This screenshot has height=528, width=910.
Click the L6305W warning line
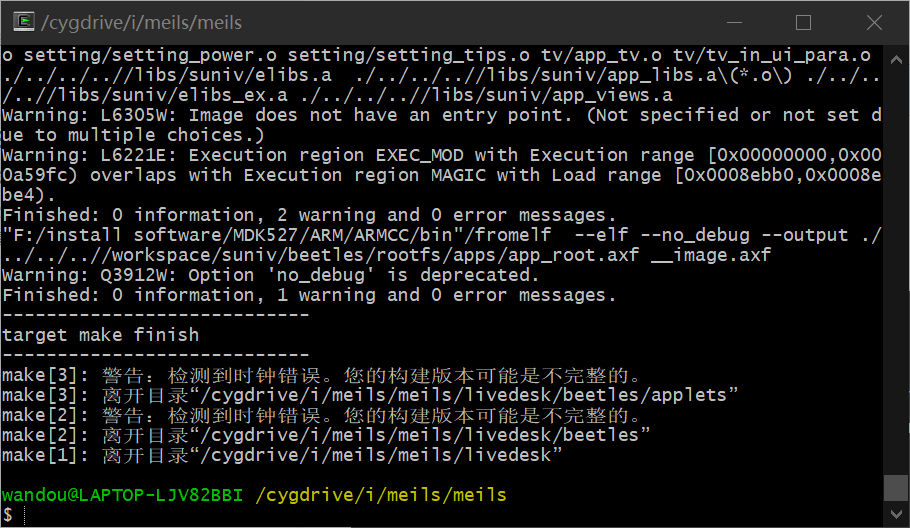click(441, 125)
